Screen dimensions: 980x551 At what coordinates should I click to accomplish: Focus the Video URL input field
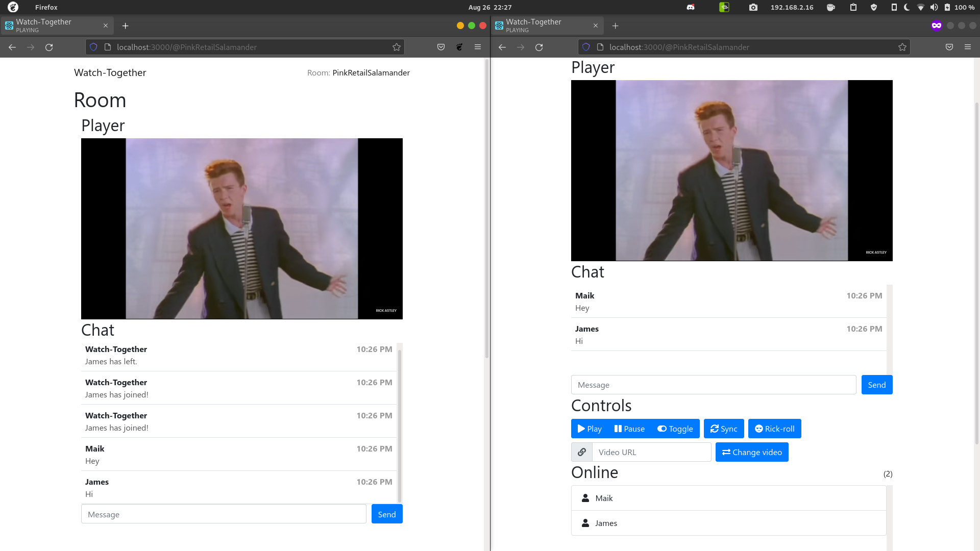coord(652,452)
